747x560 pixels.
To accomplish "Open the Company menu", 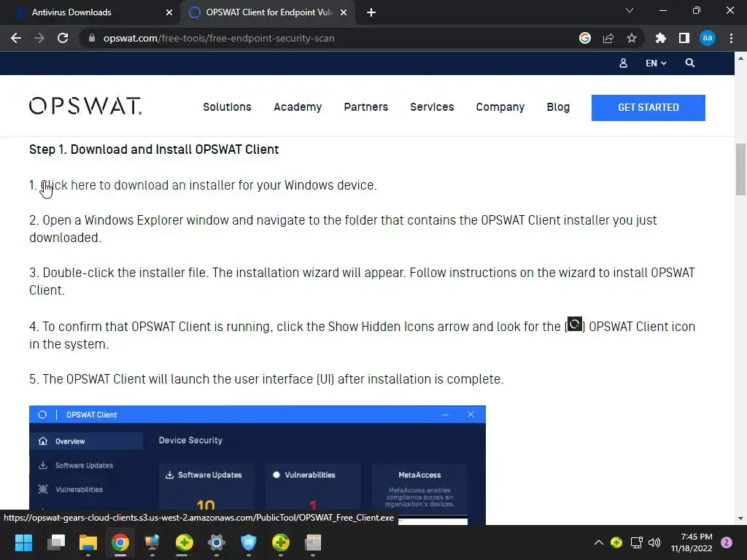I will (500, 107).
